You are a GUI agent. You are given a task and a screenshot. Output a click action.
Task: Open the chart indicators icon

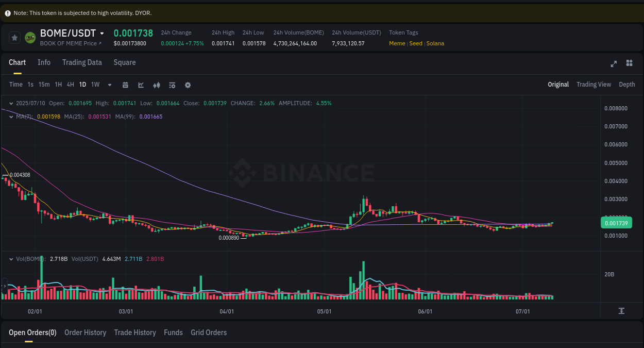pyautogui.click(x=141, y=85)
